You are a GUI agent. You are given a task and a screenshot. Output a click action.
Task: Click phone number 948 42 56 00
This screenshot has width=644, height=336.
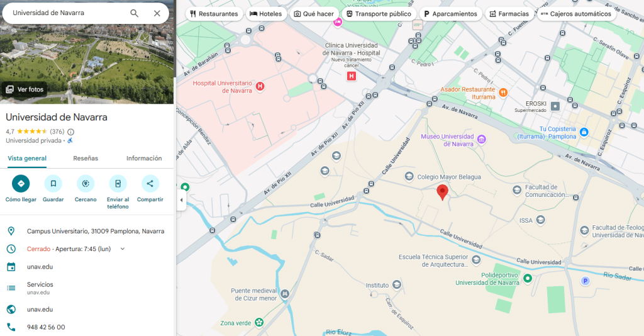(46, 327)
